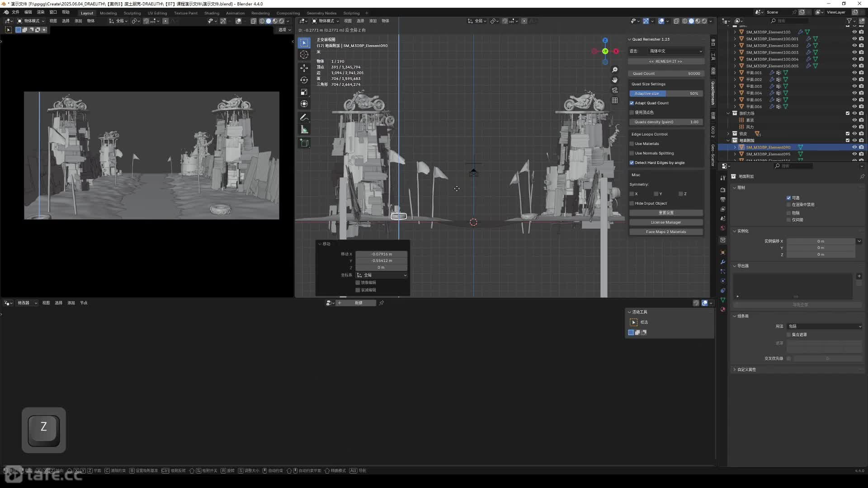Image resolution: width=868 pixels, height=488 pixels.
Task: Open the 语言 language dropdown
Action: tap(675, 51)
